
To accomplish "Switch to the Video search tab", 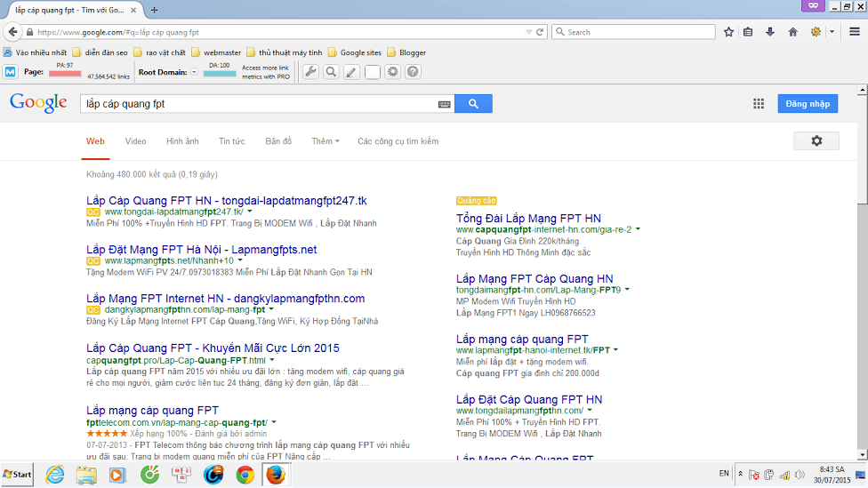I will coord(135,141).
